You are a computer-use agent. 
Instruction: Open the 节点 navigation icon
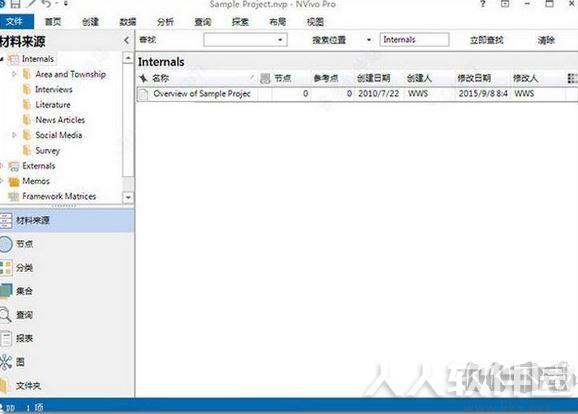pyautogui.click(x=6, y=244)
